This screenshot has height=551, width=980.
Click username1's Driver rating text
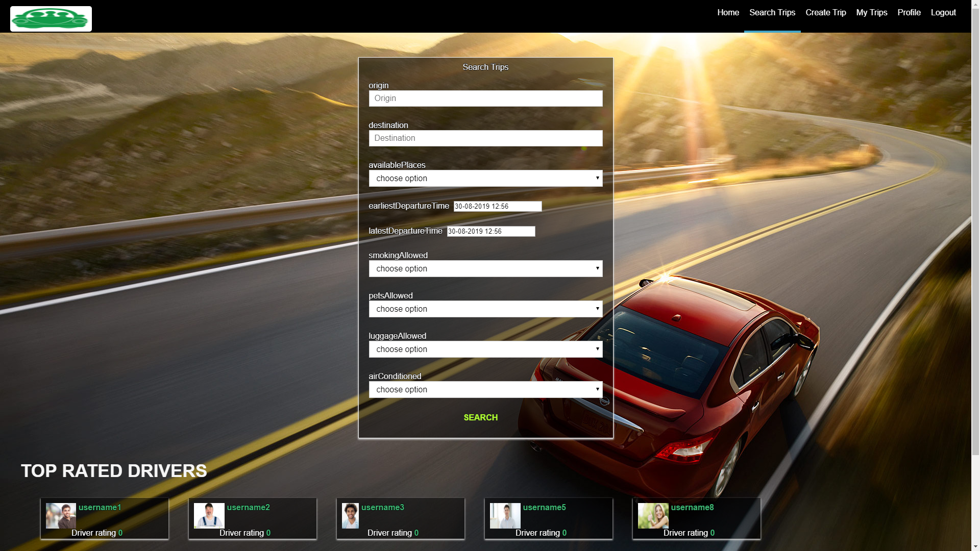97,533
